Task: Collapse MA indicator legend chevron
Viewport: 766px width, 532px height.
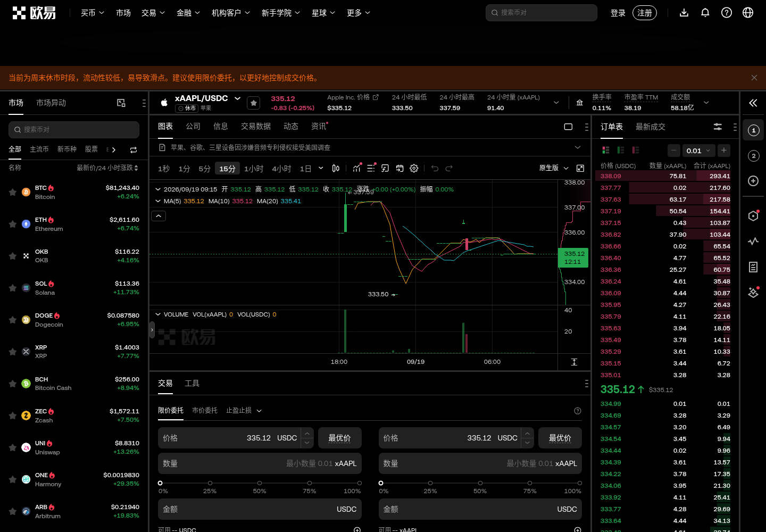Action: tap(158, 201)
